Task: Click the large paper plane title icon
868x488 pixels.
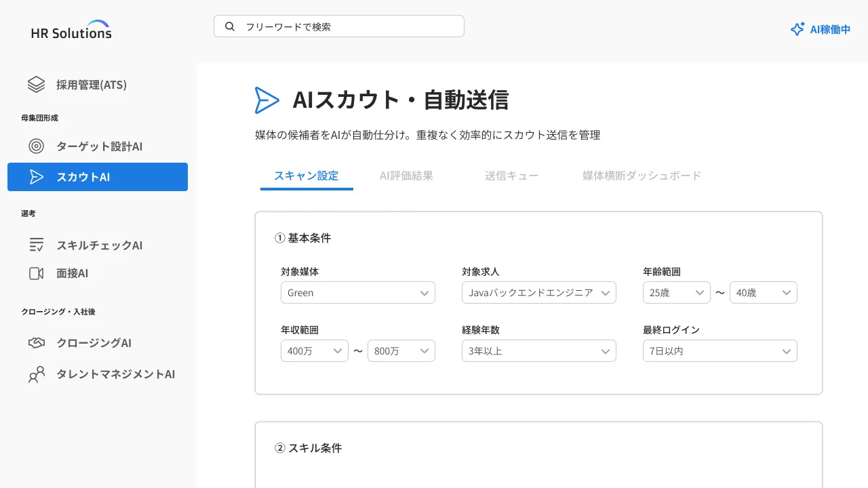Action: pos(267,100)
